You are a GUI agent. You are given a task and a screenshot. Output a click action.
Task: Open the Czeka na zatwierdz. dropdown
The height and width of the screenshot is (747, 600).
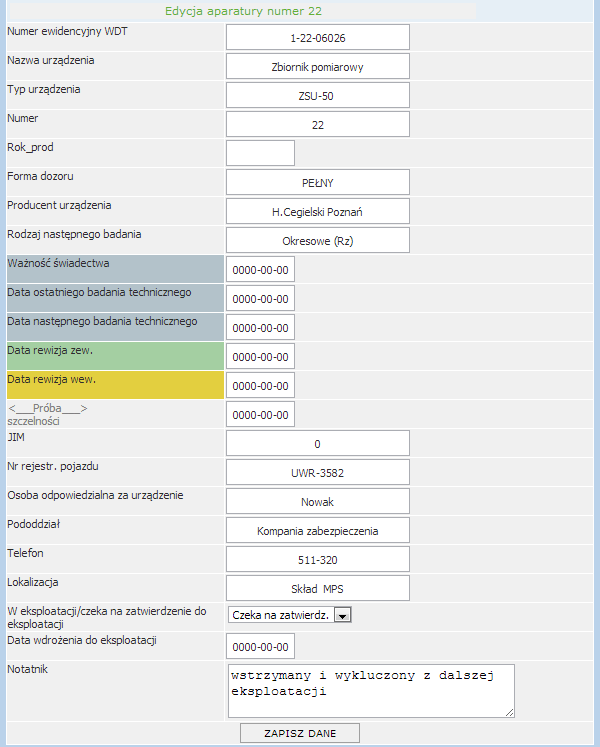click(x=290, y=615)
